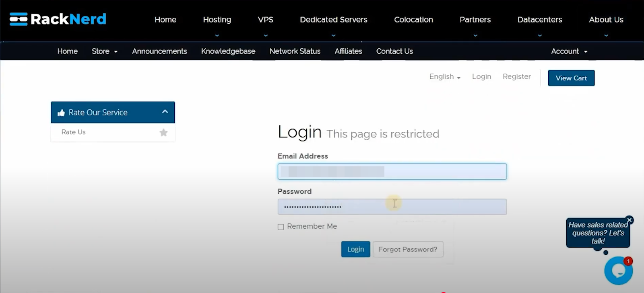
Task: Open the Dedicated Servers menu item
Action: pos(334,19)
